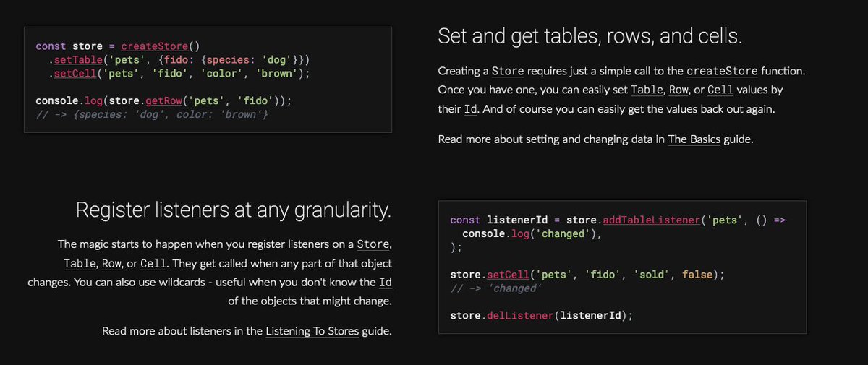This screenshot has height=365, width=868.
Task: Open the Table link in listeners paragraph
Action: point(78,262)
